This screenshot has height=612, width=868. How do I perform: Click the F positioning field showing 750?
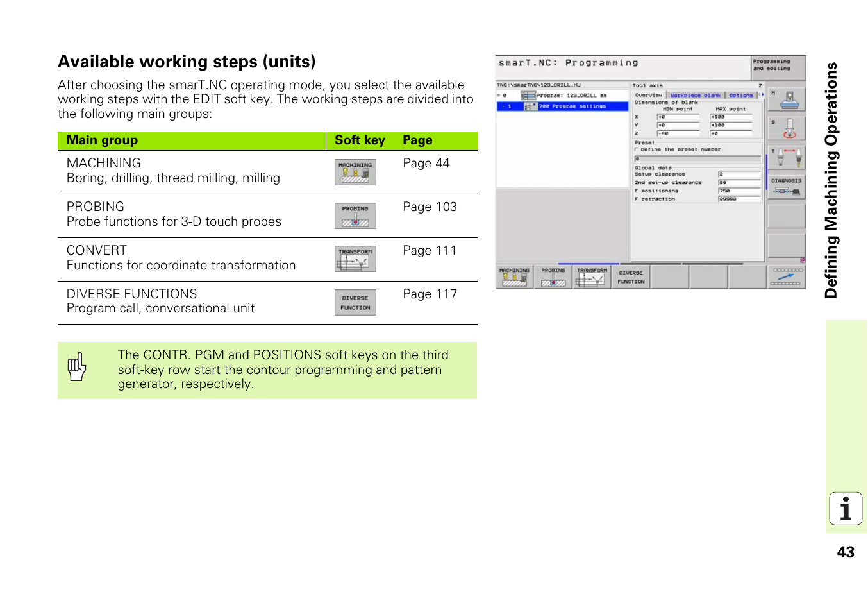739,191
